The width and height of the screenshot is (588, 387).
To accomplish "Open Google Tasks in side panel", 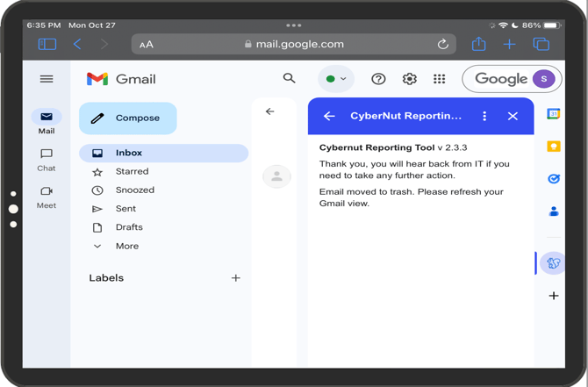I will coord(554,179).
